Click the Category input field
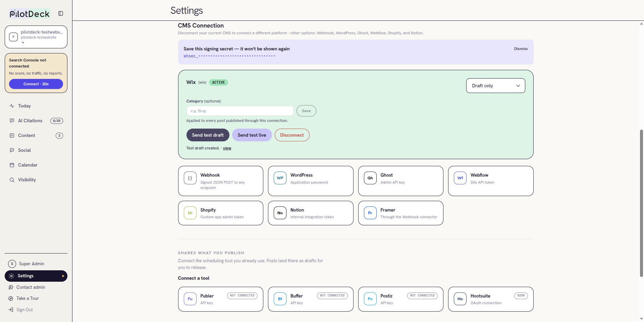Viewport: 644px width, 322px height. pyautogui.click(x=240, y=111)
